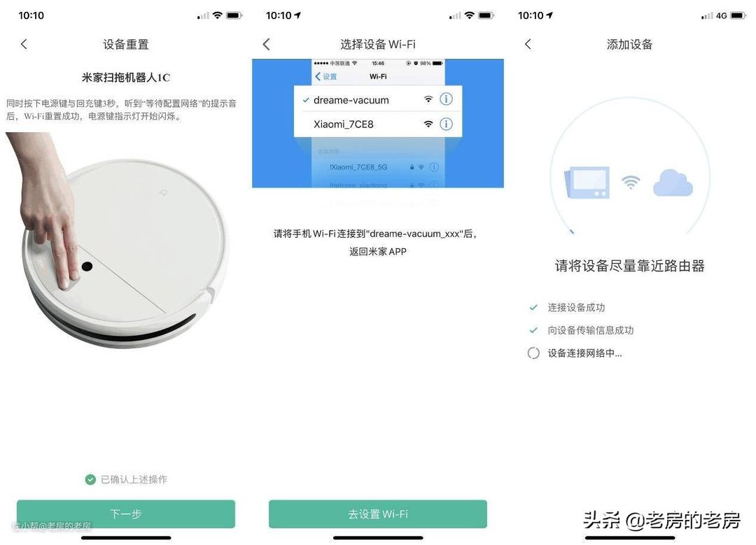Tap Wi-Fi signal icon between device and cloud

631,182
